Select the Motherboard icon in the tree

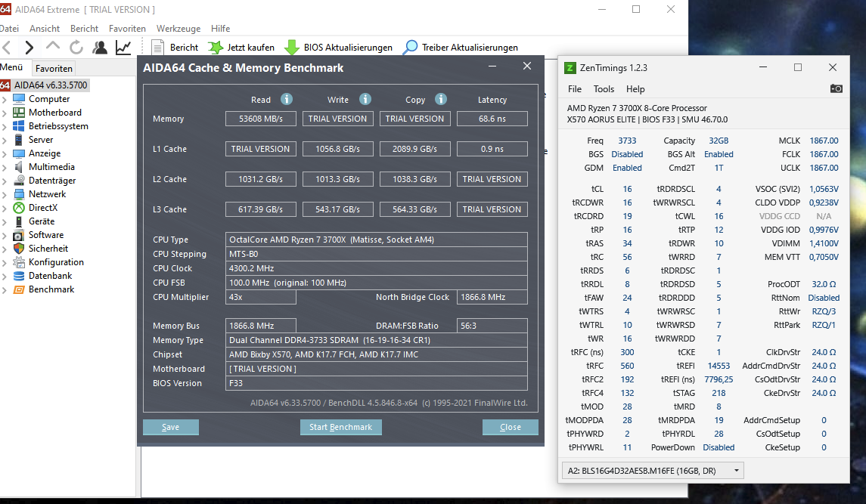tap(19, 113)
